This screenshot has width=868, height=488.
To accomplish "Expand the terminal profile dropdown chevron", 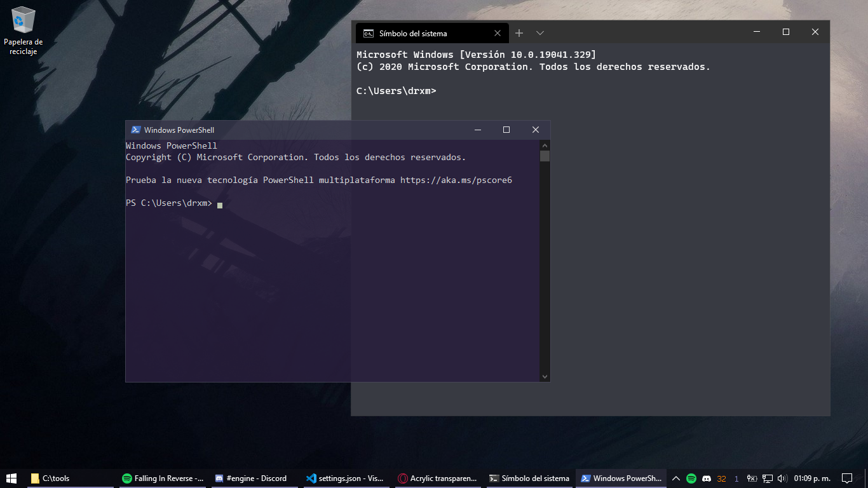I will [540, 33].
